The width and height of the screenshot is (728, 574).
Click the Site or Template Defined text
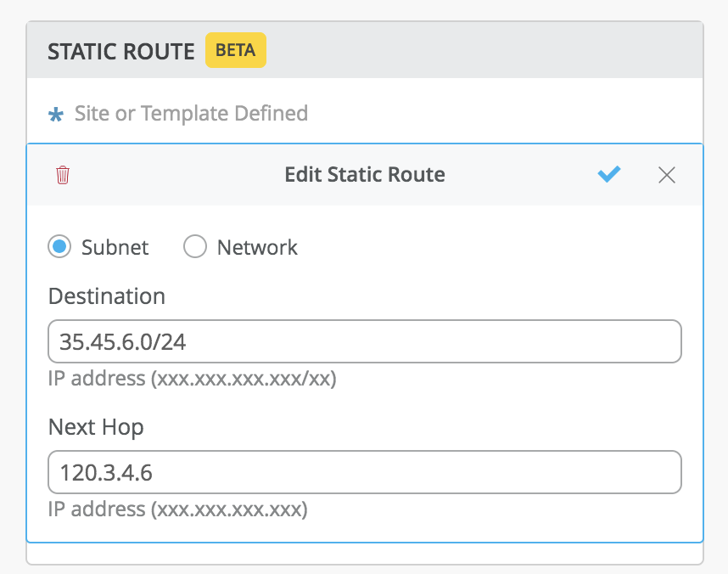coord(191,113)
